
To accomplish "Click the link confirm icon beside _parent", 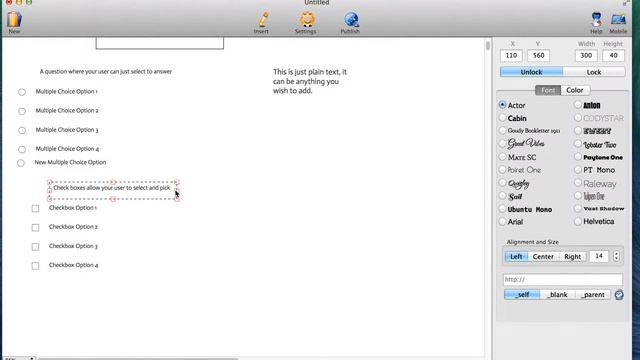I will point(619,295).
